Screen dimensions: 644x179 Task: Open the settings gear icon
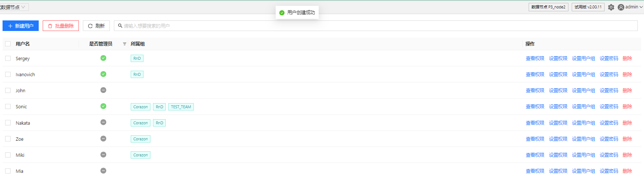click(611, 7)
